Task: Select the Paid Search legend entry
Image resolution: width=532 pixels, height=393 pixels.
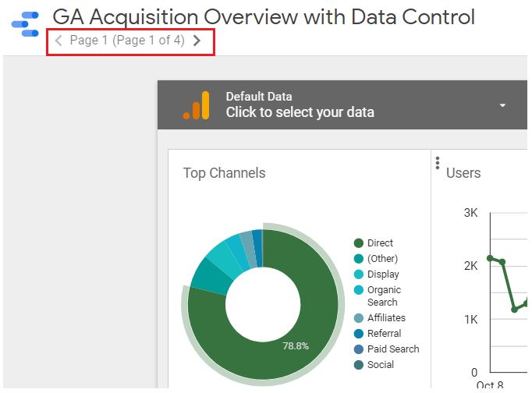Action: tap(387, 349)
